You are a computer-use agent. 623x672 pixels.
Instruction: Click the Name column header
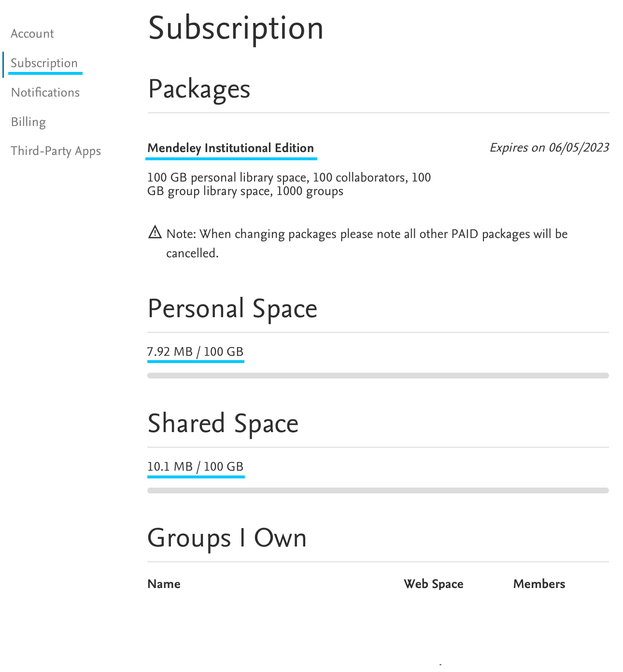click(164, 584)
